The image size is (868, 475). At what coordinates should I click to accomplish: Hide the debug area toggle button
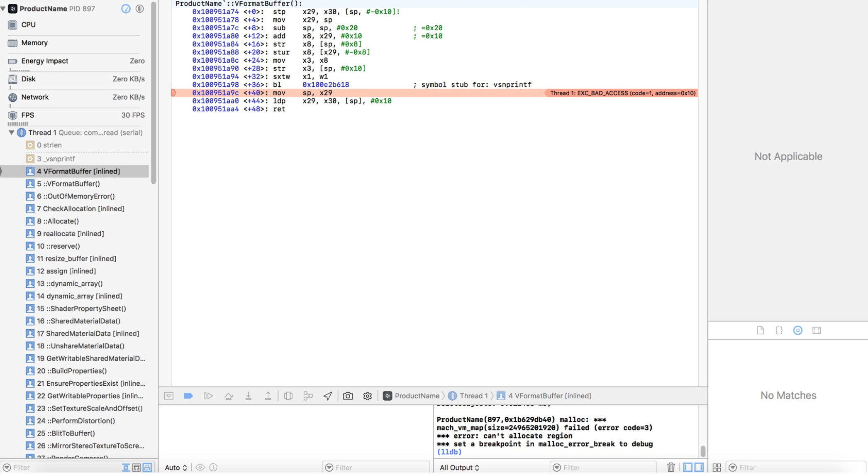click(x=168, y=396)
